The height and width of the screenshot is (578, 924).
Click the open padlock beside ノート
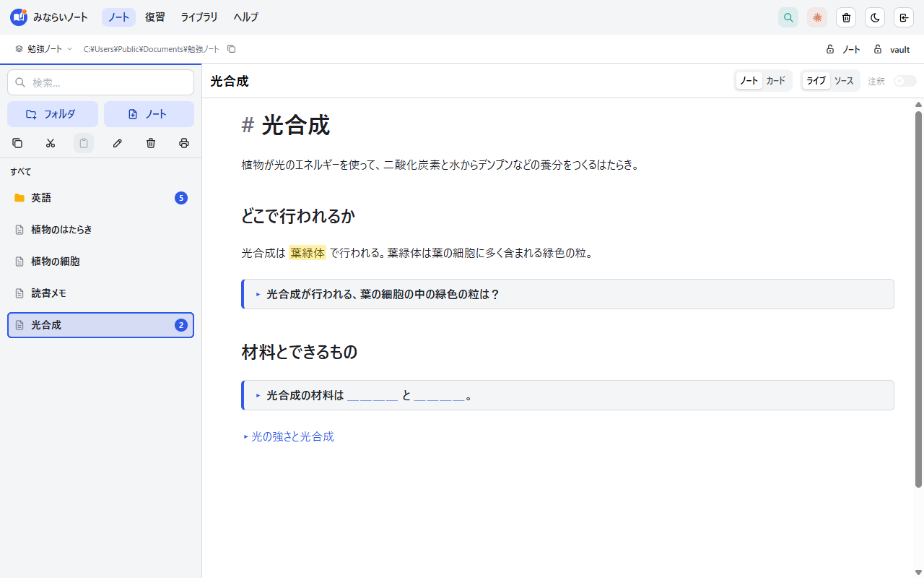(x=830, y=49)
